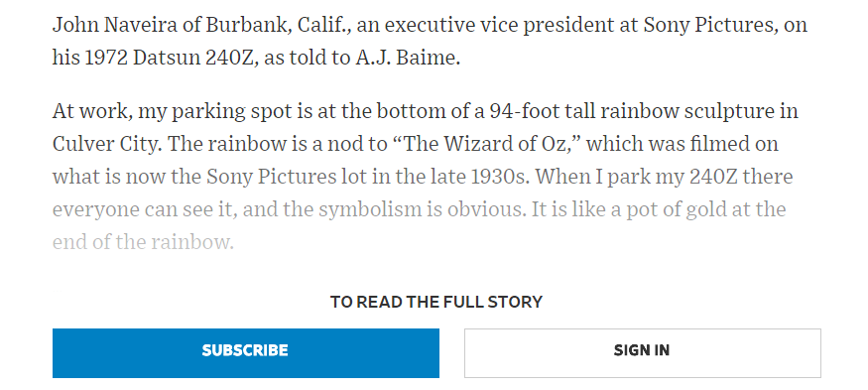
Task: Click the faded line "end of the rainbow."
Action: (x=144, y=242)
